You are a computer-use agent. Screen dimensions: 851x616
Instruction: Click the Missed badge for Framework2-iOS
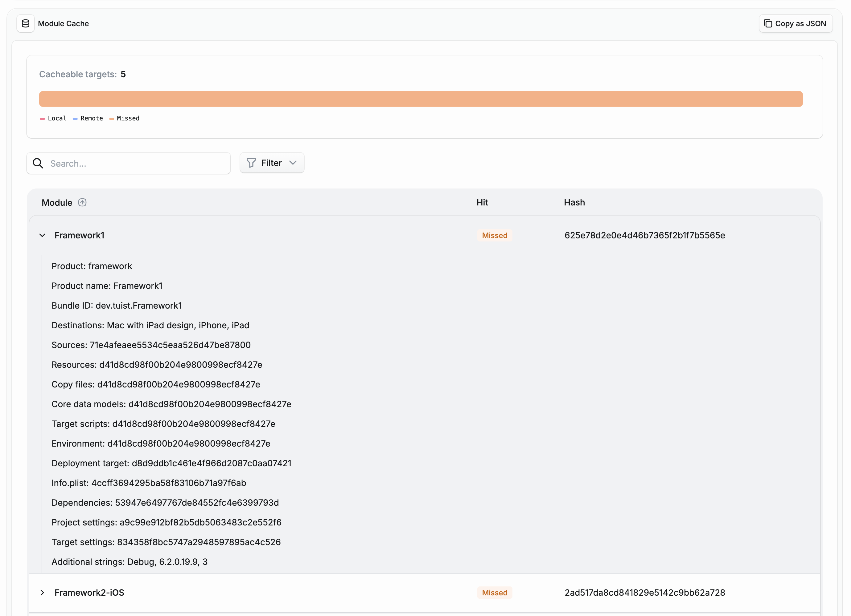tap(494, 592)
